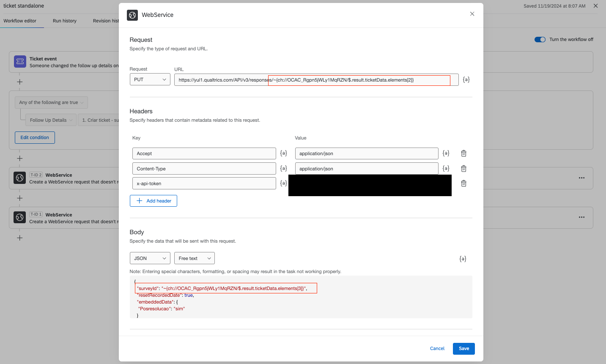Insert piped text for Accept value
The width and height of the screenshot is (606, 364).
click(x=446, y=153)
